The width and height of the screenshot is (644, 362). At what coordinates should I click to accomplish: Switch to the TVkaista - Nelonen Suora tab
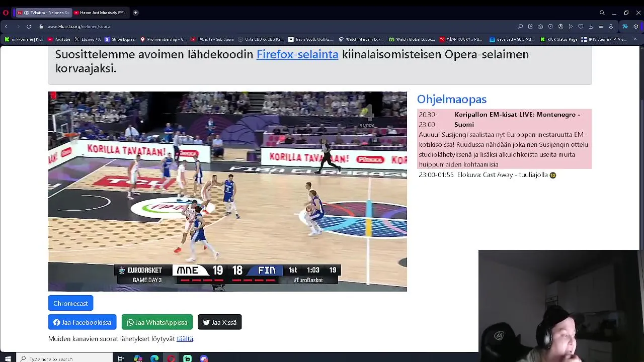pos(43,13)
